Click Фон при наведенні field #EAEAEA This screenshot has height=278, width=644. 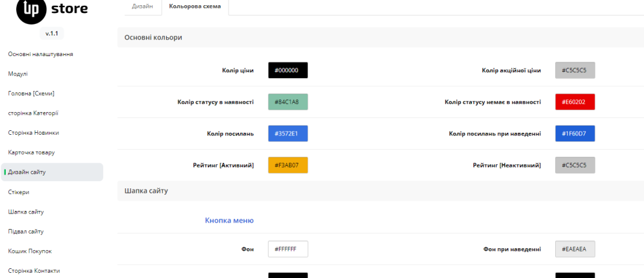pyautogui.click(x=575, y=249)
